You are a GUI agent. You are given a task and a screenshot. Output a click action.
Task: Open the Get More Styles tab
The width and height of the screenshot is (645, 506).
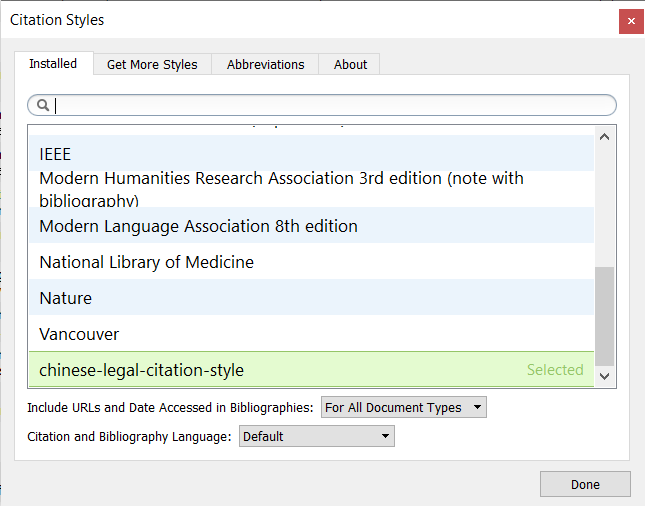(152, 65)
